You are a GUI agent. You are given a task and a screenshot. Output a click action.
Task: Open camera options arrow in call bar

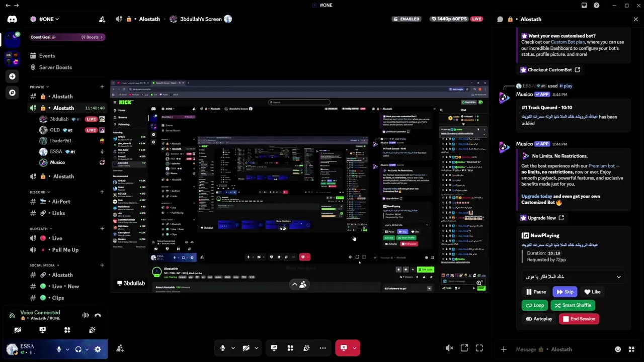tap(256, 348)
